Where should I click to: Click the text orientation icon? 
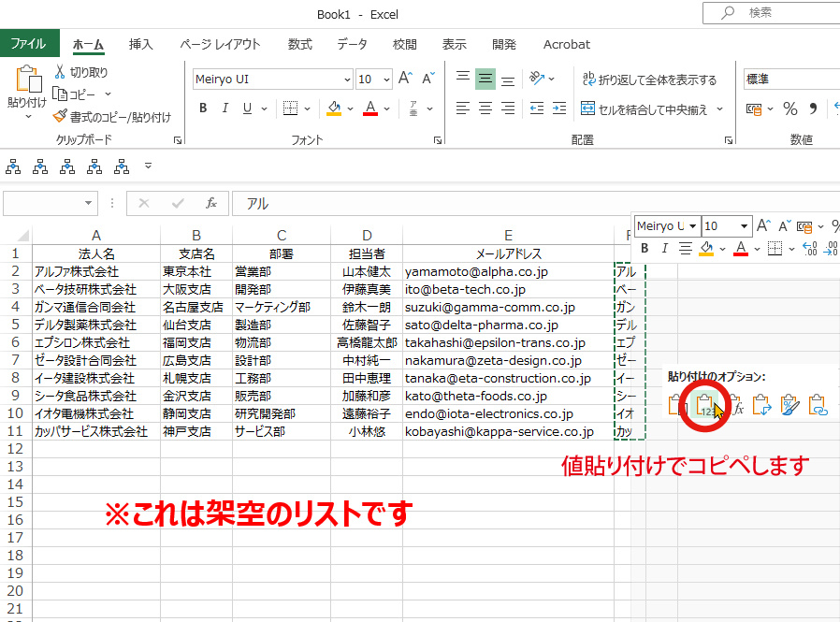coord(537,79)
